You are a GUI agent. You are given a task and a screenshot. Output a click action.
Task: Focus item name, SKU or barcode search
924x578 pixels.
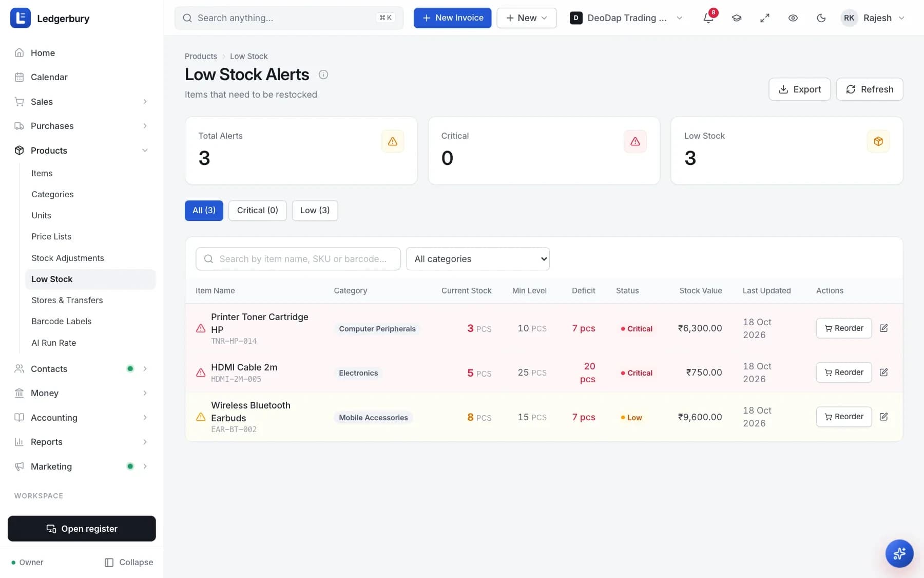coord(298,259)
